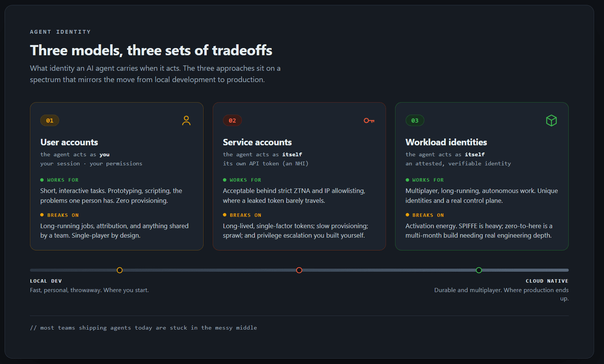Open the Service accounts card heading
The image size is (604, 364).
tap(257, 142)
